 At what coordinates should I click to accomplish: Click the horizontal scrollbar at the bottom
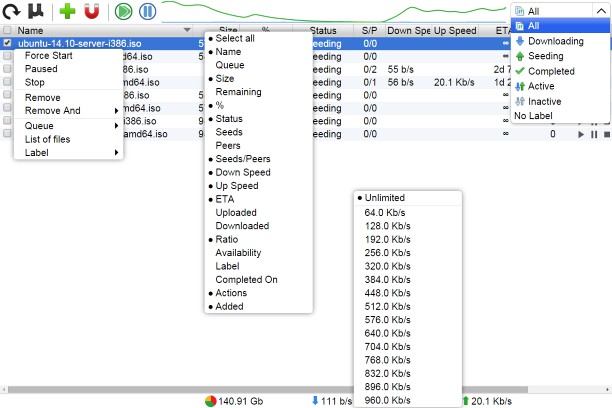click(x=300, y=388)
